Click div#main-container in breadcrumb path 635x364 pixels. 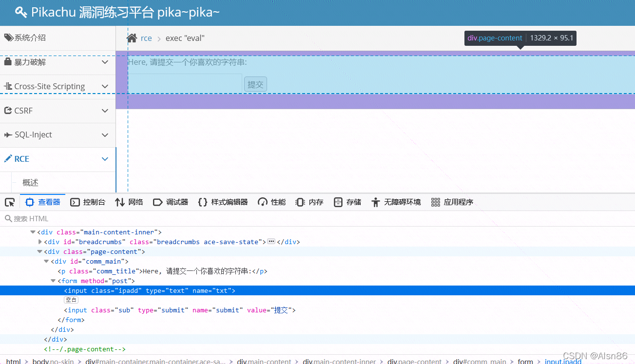point(155,362)
